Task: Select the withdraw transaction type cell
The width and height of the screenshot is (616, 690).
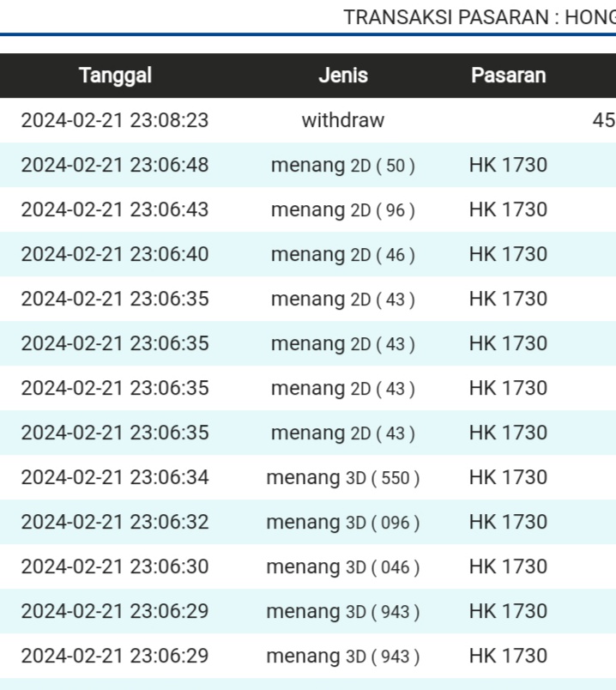Action: point(342,120)
